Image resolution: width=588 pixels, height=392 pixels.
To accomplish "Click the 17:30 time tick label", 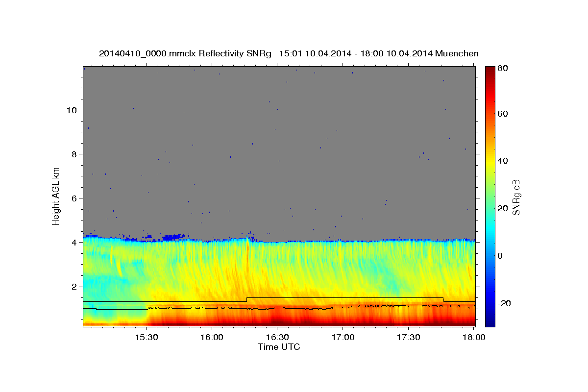I will click(408, 338).
